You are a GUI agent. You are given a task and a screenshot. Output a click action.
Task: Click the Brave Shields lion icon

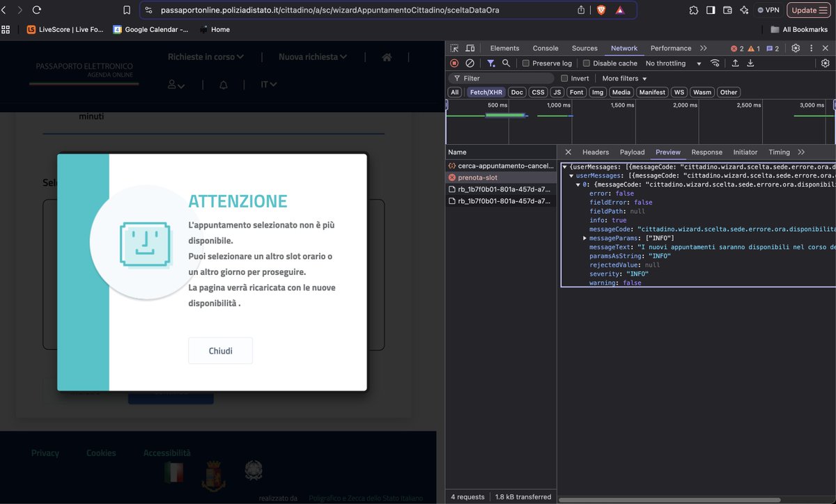click(601, 10)
